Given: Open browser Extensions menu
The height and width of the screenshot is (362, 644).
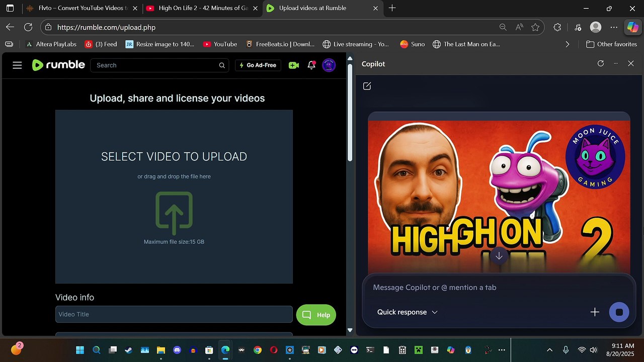Looking at the screenshot, I should pyautogui.click(x=557, y=27).
